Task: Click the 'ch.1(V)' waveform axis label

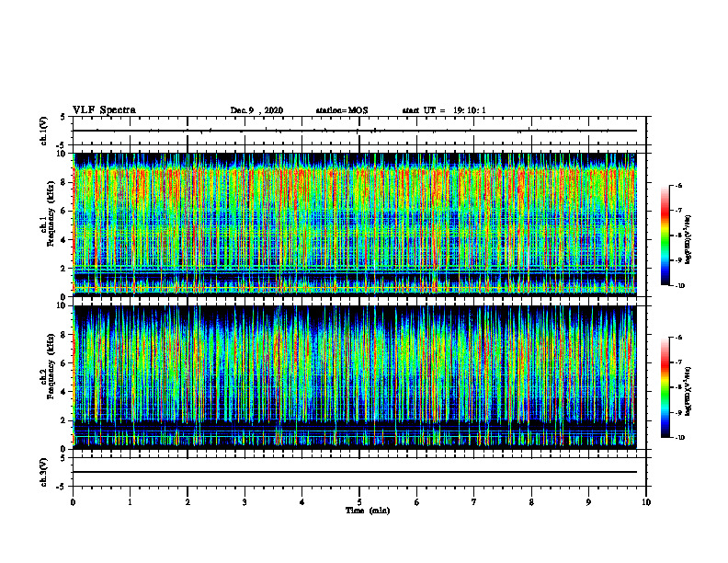Action: [43, 131]
